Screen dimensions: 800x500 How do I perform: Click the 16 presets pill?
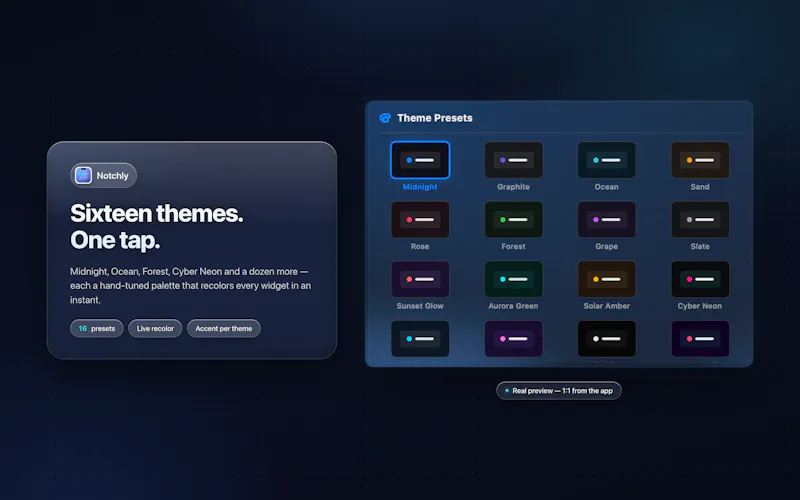96,329
